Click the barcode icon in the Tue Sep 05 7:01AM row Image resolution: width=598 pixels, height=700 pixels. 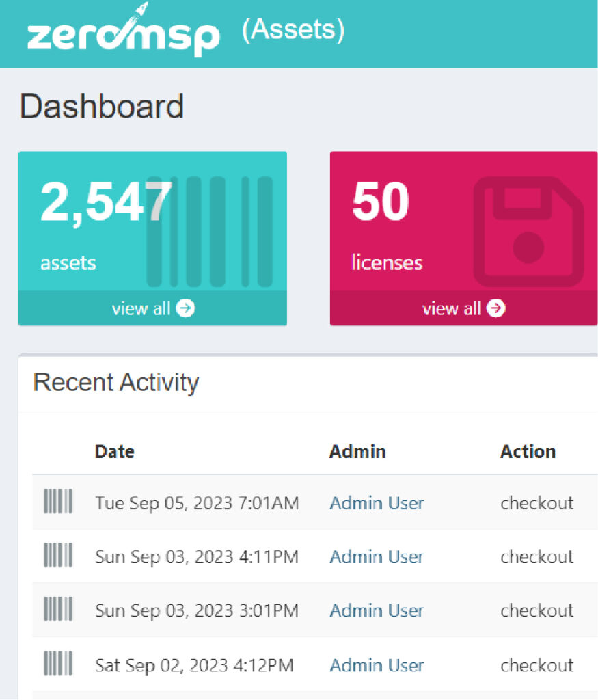[x=58, y=501]
